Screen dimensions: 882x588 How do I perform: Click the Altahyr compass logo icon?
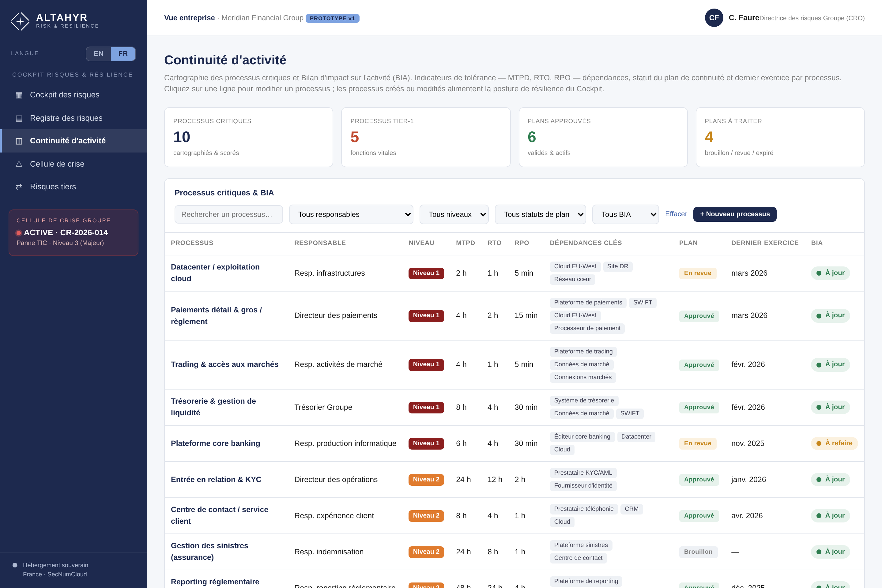(20, 21)
